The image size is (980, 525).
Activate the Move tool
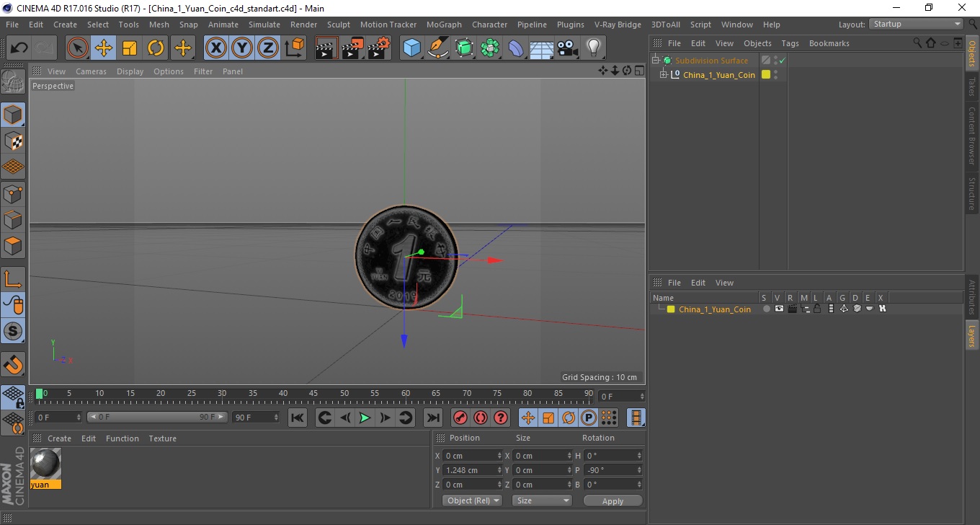click(104, 48)
